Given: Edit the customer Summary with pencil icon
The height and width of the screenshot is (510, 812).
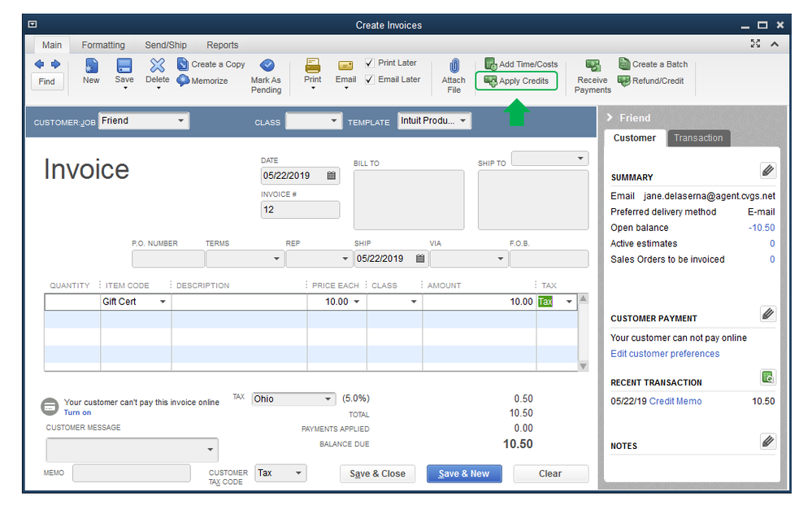Looking at the screenshot, I should tap(768, 170).
